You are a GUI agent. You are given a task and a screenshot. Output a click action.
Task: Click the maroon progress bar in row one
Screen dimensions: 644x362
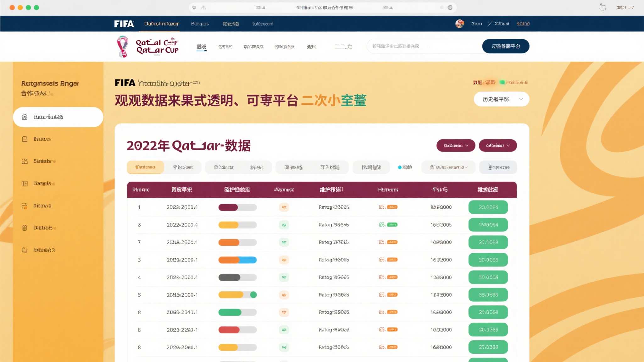click(228, 207)
